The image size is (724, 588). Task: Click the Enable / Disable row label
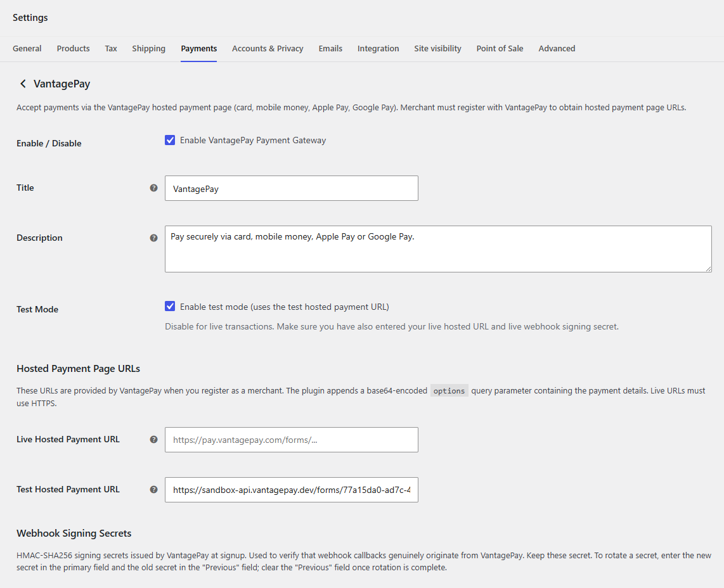49,144
